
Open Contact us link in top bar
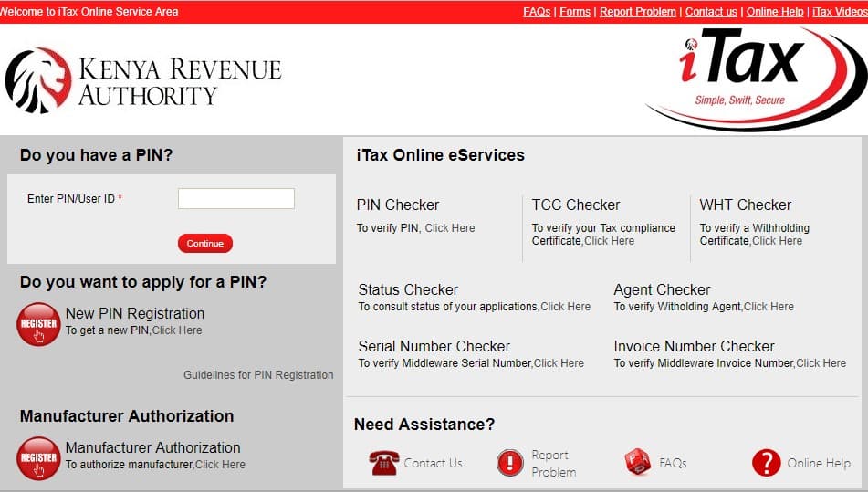point(711,12)
